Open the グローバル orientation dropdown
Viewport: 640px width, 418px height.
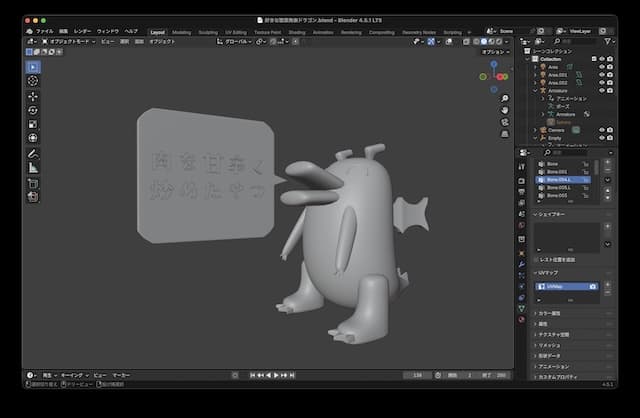pos(236,42)
